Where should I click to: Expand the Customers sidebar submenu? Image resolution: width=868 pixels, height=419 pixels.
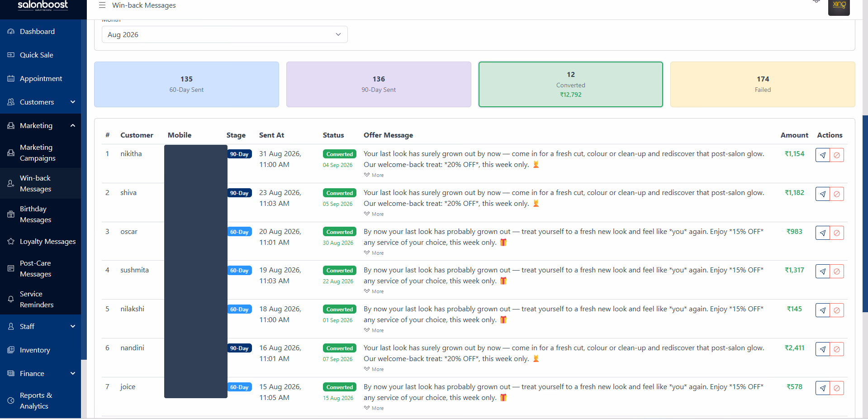pyautogui.click(x=73, y=102)
